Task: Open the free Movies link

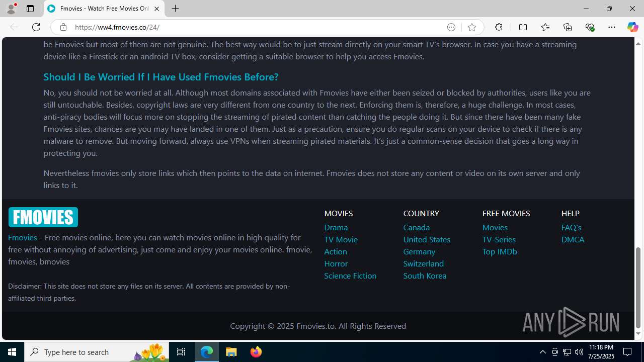Action: [495, 227]
